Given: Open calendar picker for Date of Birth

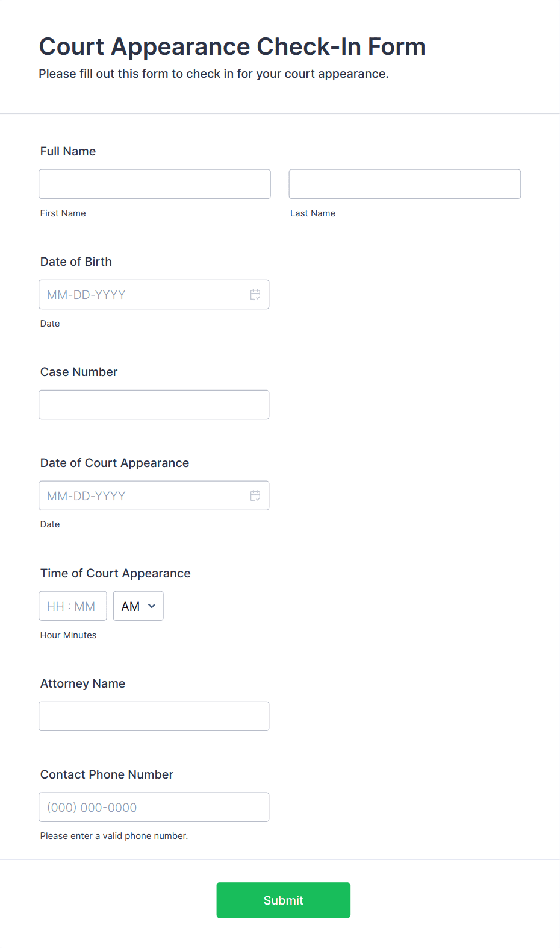Looking at the screenshot, I should click(255, 295).
